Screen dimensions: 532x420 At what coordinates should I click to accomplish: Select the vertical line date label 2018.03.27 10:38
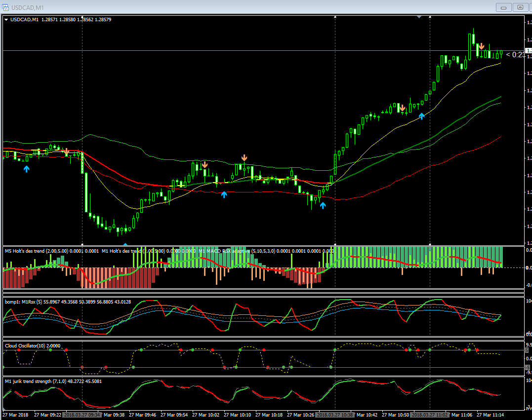[335, 415]
